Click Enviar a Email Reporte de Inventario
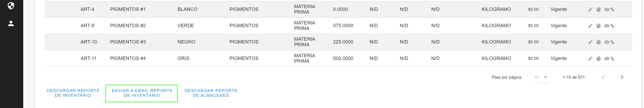Screen dimensions: 644x108 pos(142,93)
